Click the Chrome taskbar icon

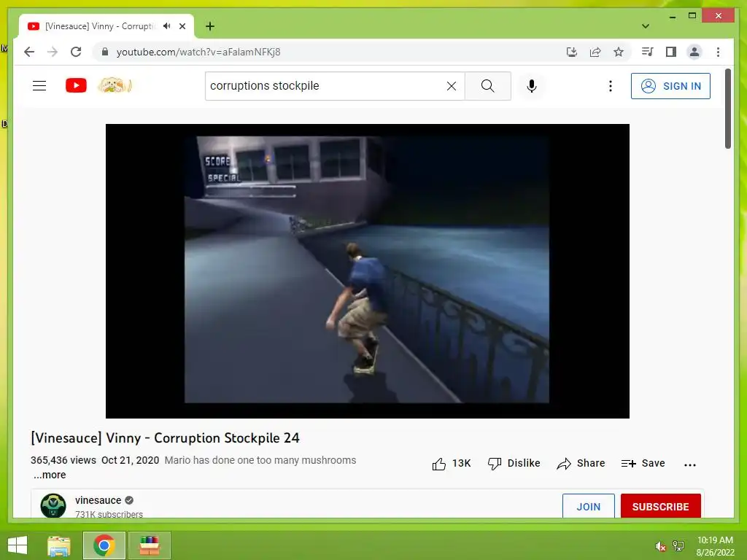[104, 545]
